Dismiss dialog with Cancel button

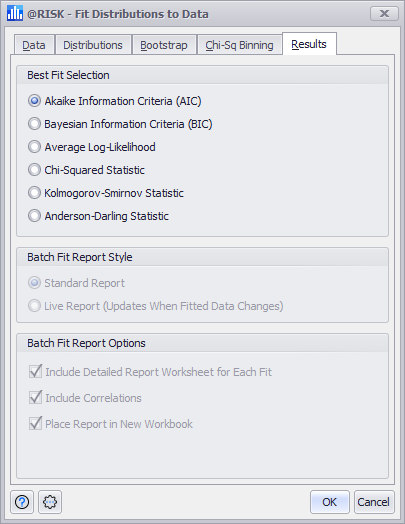coord(374,502)
